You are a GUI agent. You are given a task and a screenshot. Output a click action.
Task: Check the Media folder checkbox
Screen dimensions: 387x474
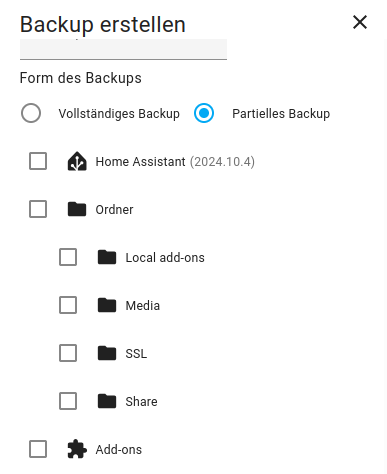tap(68, 305)
